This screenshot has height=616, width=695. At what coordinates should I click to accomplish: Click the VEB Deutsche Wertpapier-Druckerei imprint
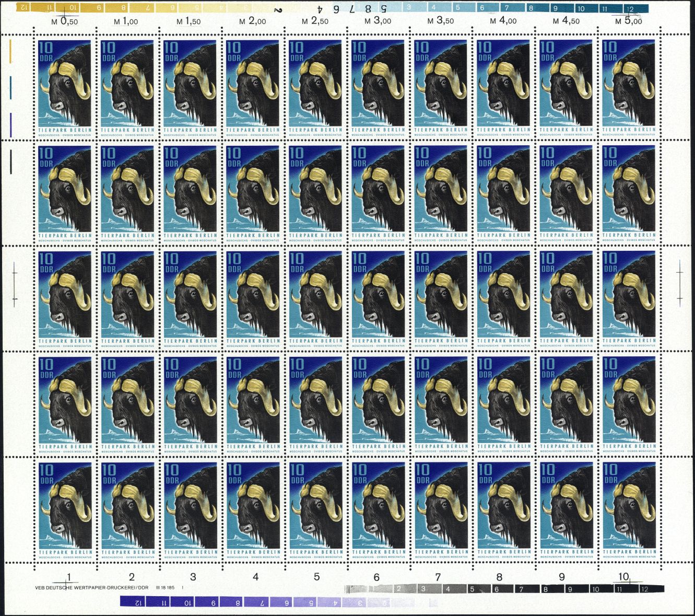coord(91,588)
